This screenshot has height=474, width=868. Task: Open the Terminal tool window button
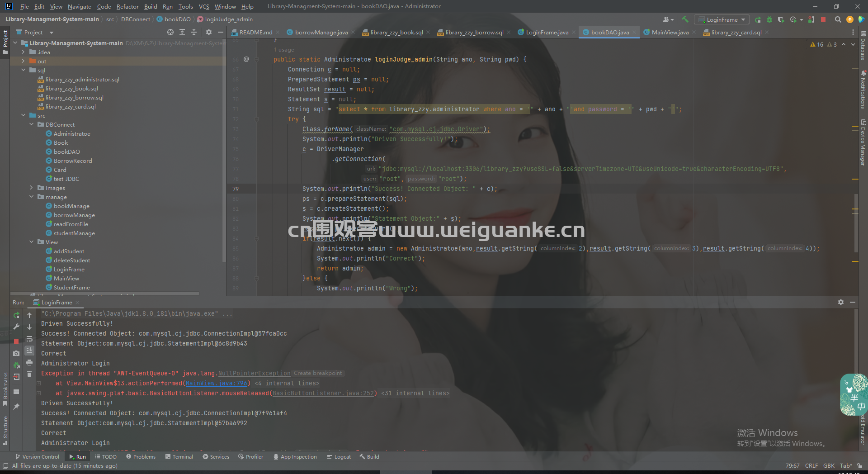[x=179, y=457]
